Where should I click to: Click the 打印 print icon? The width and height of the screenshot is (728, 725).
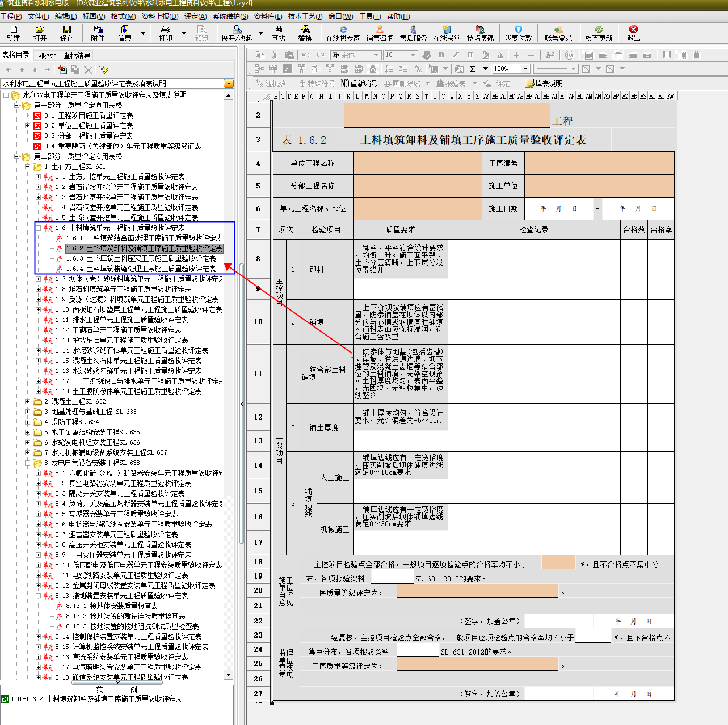click(166, 33)
